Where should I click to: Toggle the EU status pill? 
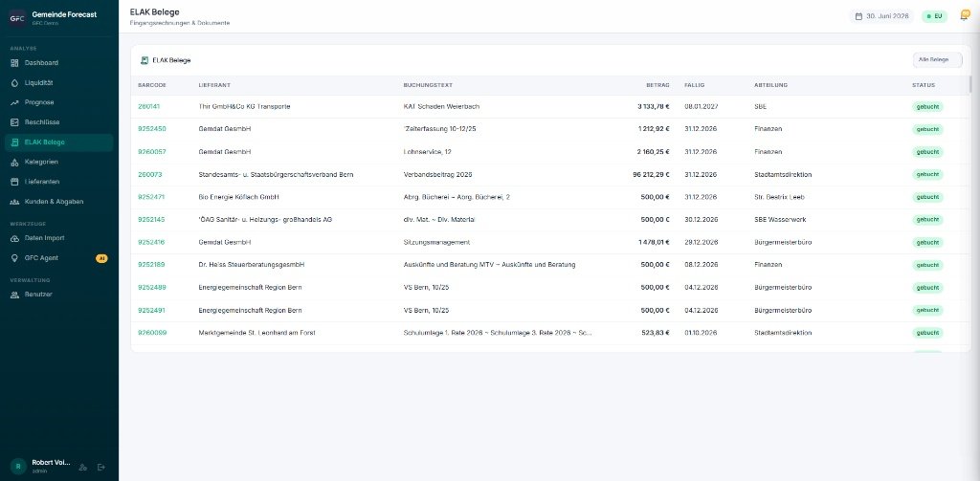(x=934, y=16)
